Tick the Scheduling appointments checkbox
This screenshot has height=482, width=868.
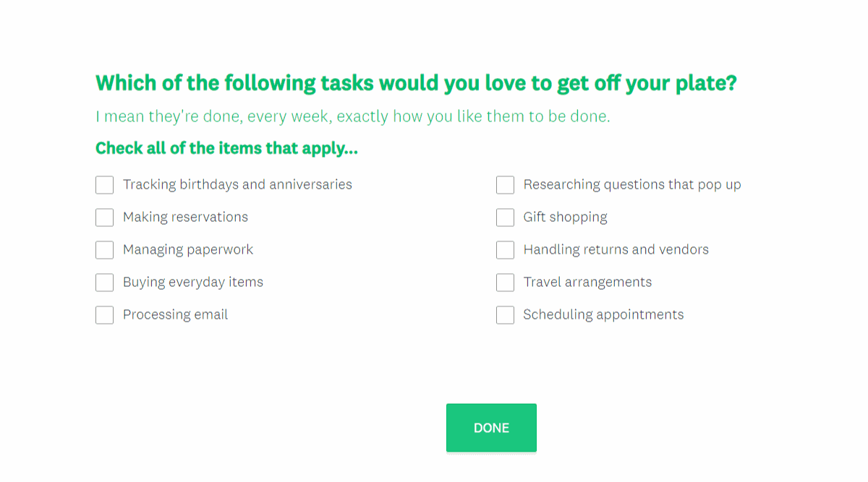505,315
